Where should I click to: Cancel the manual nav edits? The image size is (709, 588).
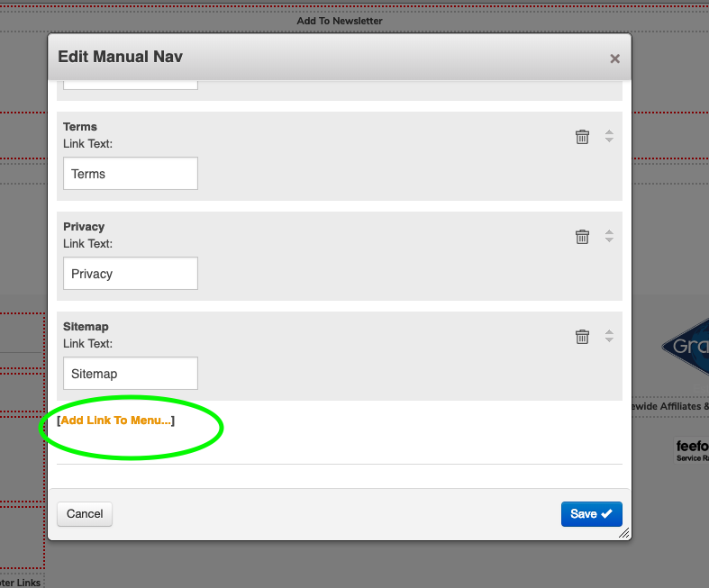[85, 514]
